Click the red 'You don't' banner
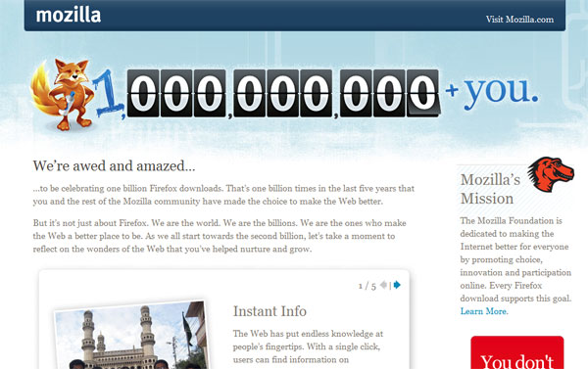588x369 pixels. pos(517,352)
